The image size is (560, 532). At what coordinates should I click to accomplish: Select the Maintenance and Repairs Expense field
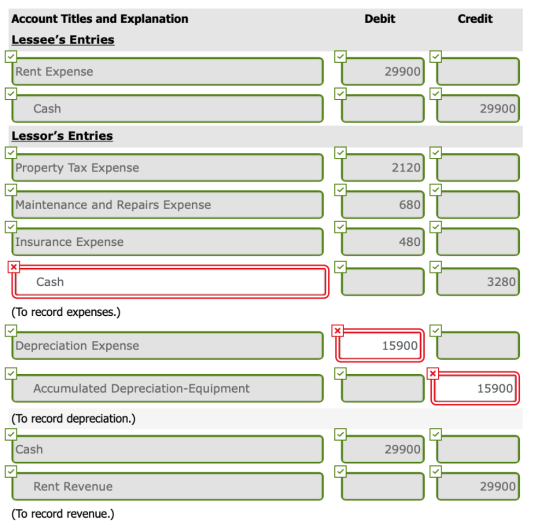coord(168,205)
